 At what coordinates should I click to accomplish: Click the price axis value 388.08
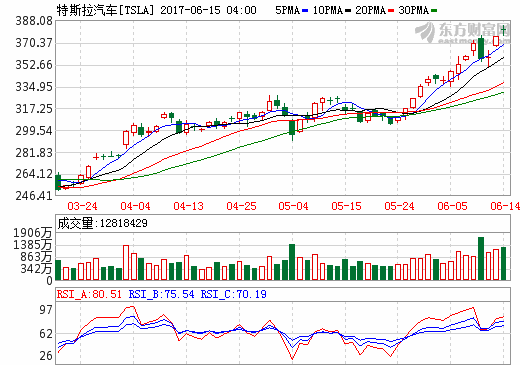pos(34,21)
